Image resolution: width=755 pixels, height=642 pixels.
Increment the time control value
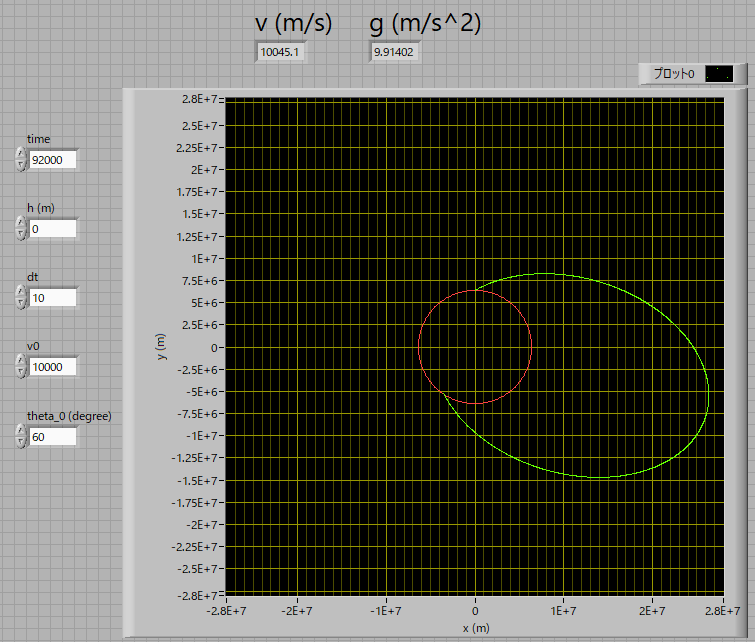(20, 153)
